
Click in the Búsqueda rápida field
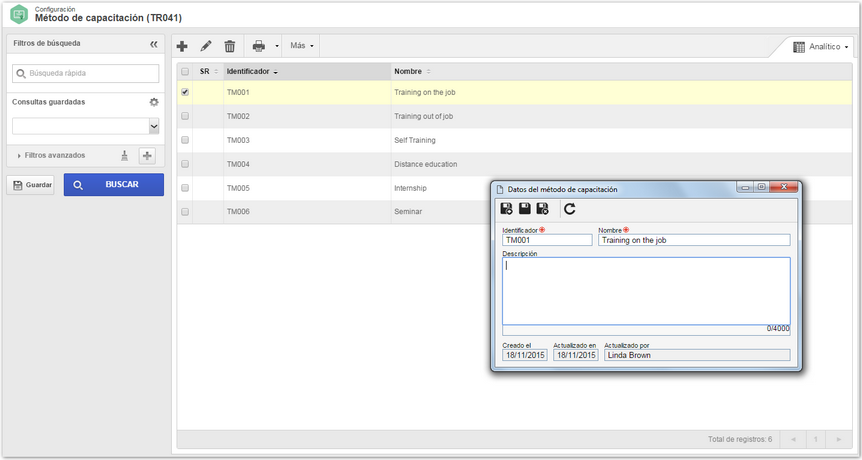pos(86,73)
